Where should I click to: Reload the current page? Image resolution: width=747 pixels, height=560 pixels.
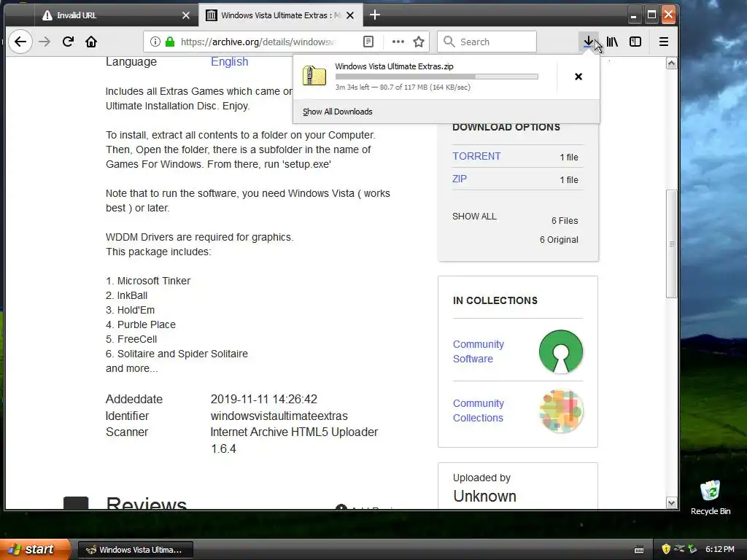click(x=68, y=42)
